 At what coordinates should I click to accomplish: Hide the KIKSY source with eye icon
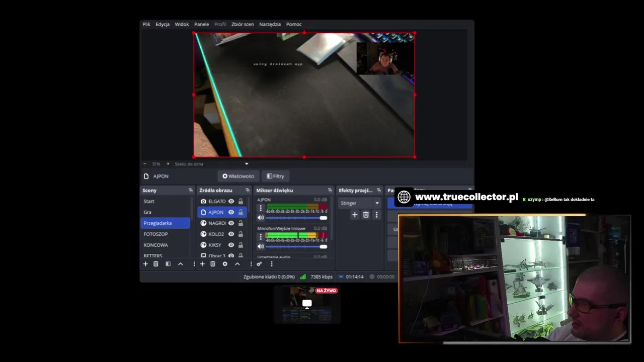click(231, 245)
